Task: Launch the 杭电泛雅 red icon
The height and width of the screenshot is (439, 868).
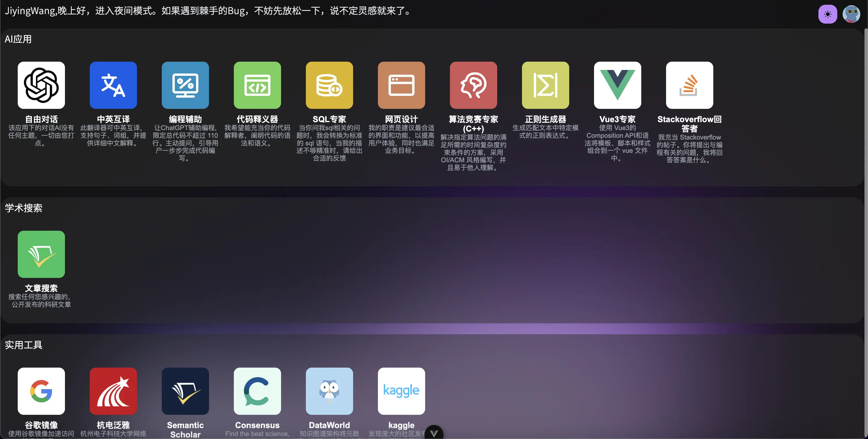Action: pyautogui.click(x=113, y=391)
